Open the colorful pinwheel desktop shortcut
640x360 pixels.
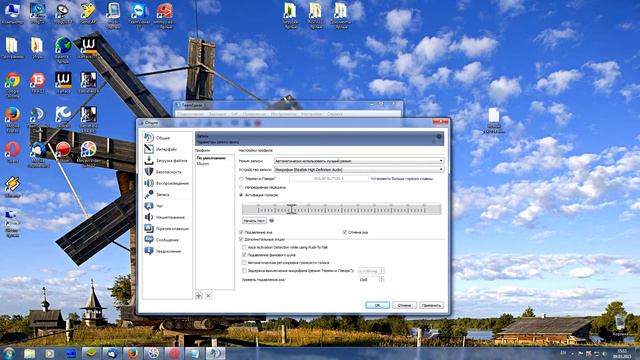tap(88, 154)
